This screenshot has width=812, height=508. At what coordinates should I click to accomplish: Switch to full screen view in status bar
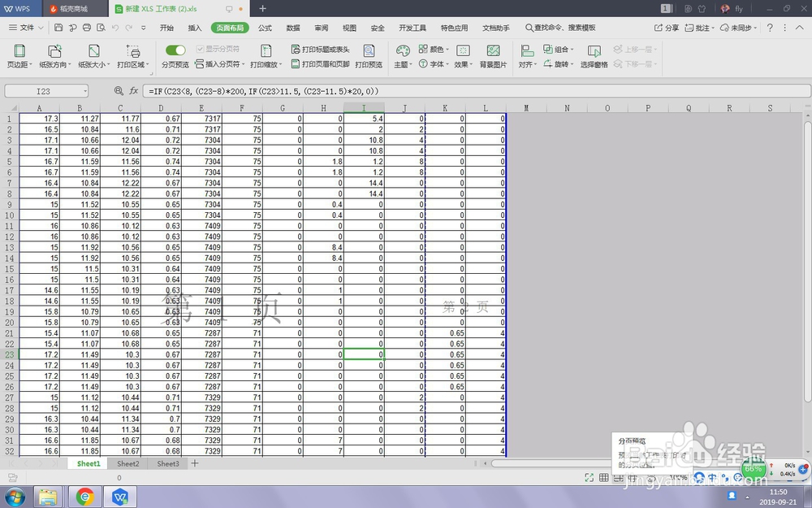click(x=589, y=477)
